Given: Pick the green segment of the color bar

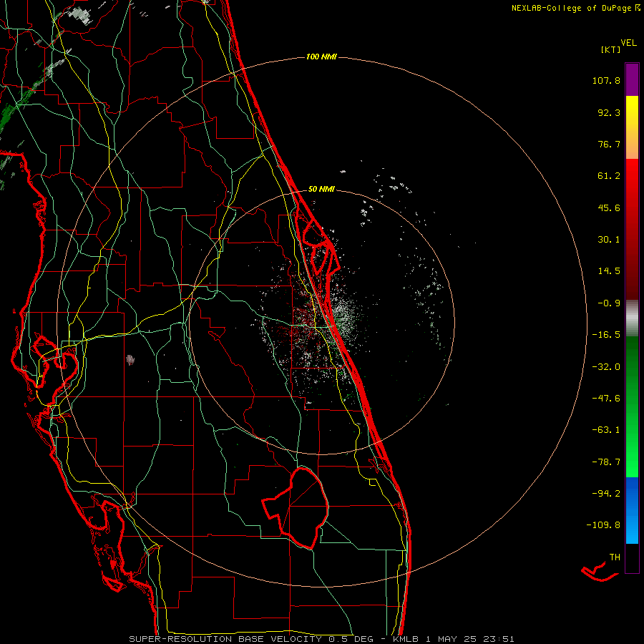Looking at the screenshot, I should pyautogui.click(x=632, y=406).
